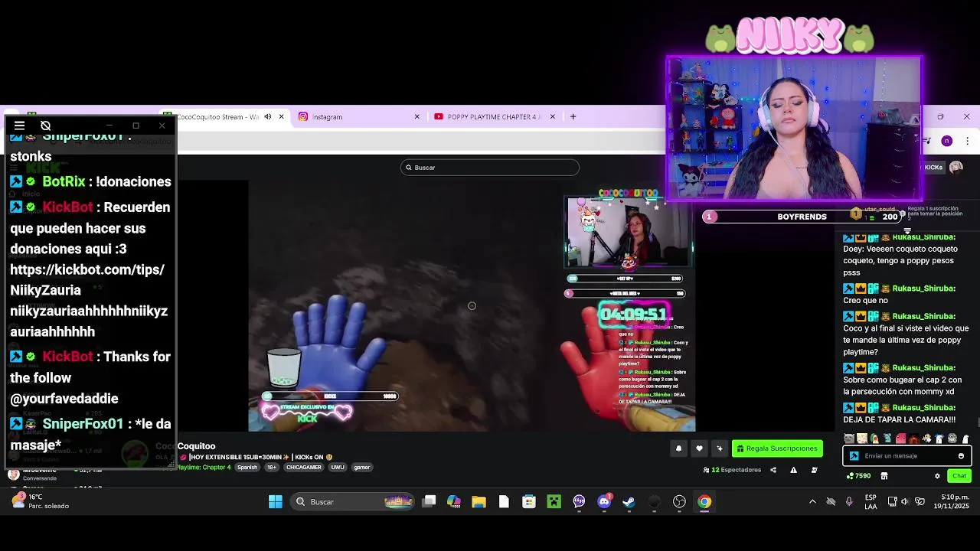Click the Coquitoo channel name

[196, 446]
